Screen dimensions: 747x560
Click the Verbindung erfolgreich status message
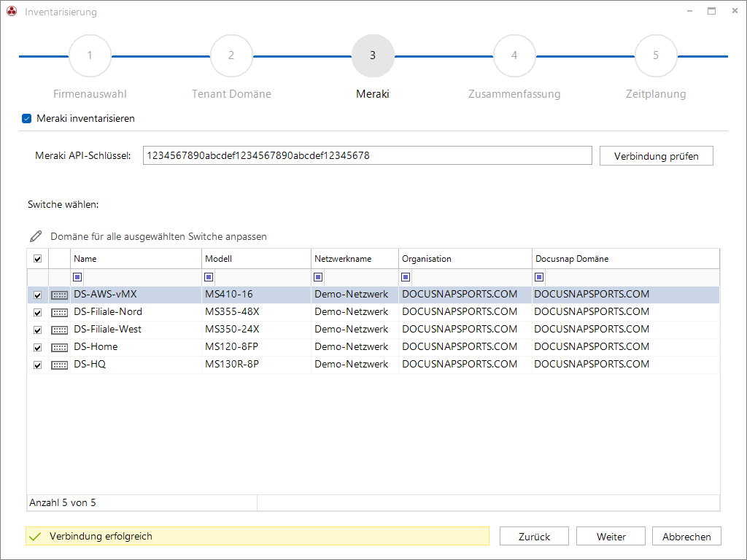pyautogui.click(x=258, y=536)
